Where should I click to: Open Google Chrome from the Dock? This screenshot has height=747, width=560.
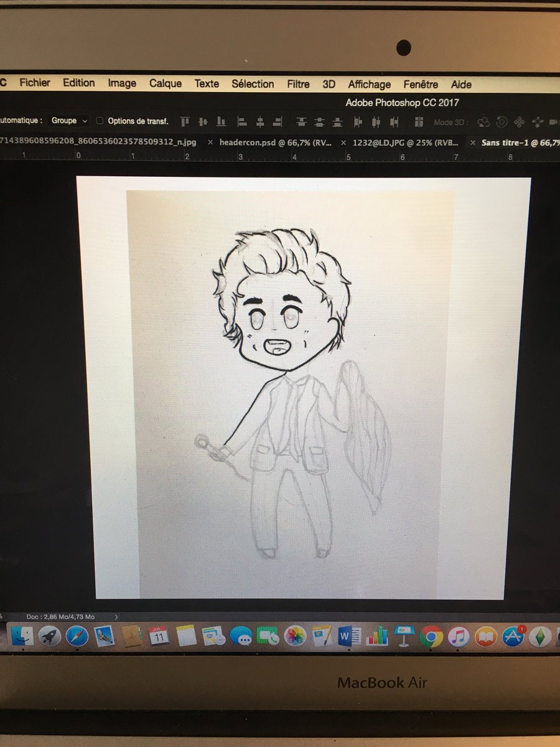[x=431, y=636]
